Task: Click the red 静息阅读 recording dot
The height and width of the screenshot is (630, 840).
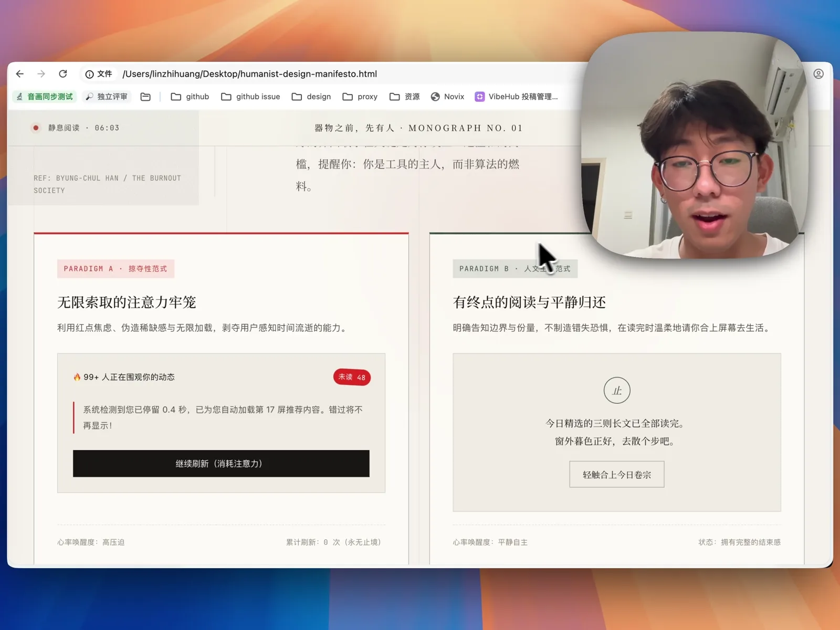Action: (36, 128)
